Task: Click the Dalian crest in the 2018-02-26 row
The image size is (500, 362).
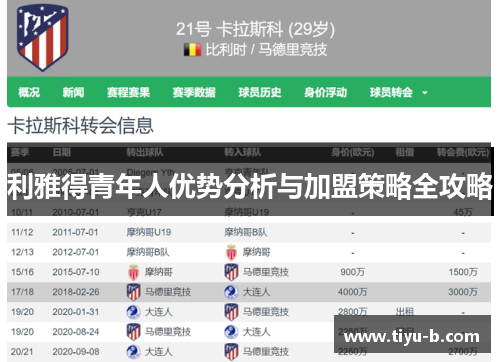Action: pos(231,292)
